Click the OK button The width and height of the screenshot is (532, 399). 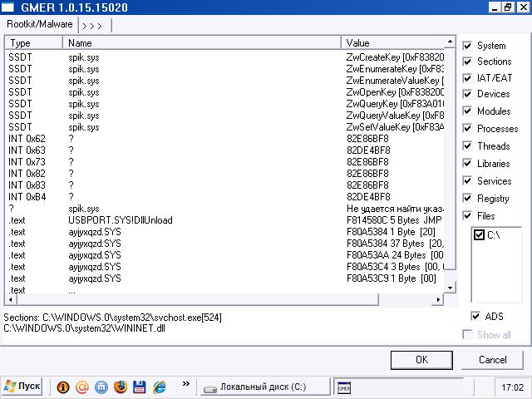(x=421, y=360)
